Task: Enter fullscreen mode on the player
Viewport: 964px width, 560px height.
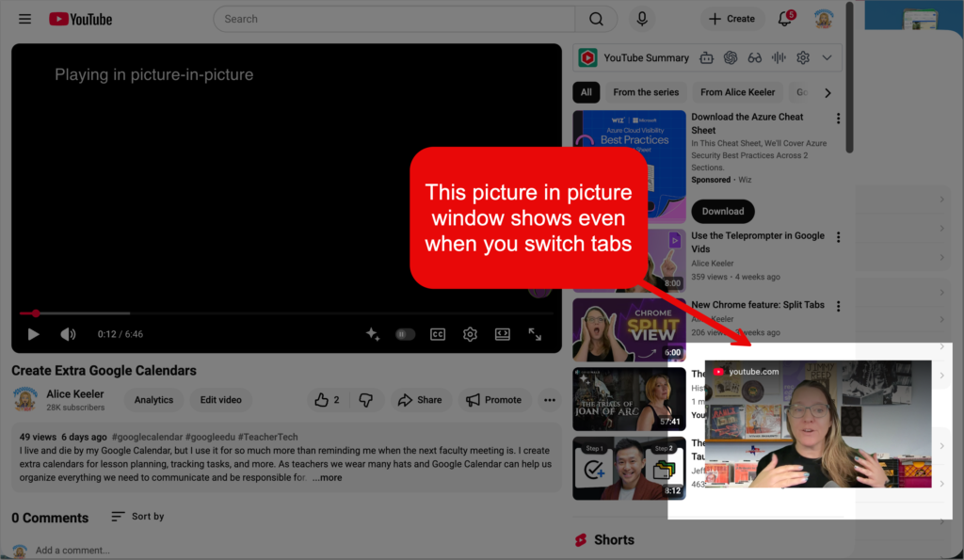Action: click(535, 334)
